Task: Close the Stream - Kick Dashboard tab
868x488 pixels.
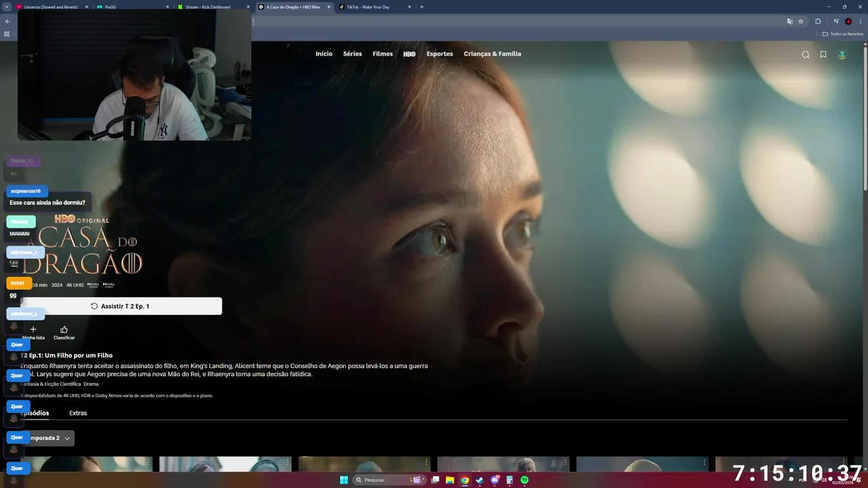Action: pos(249,7)
